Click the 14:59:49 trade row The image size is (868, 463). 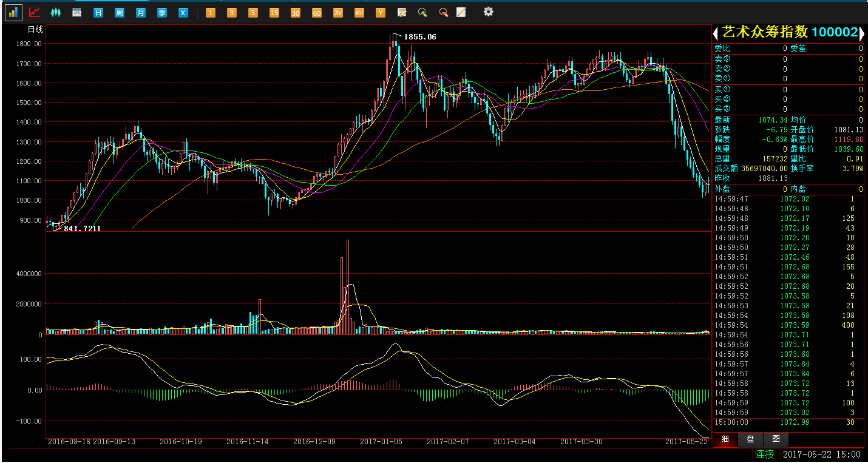[788, 228]
